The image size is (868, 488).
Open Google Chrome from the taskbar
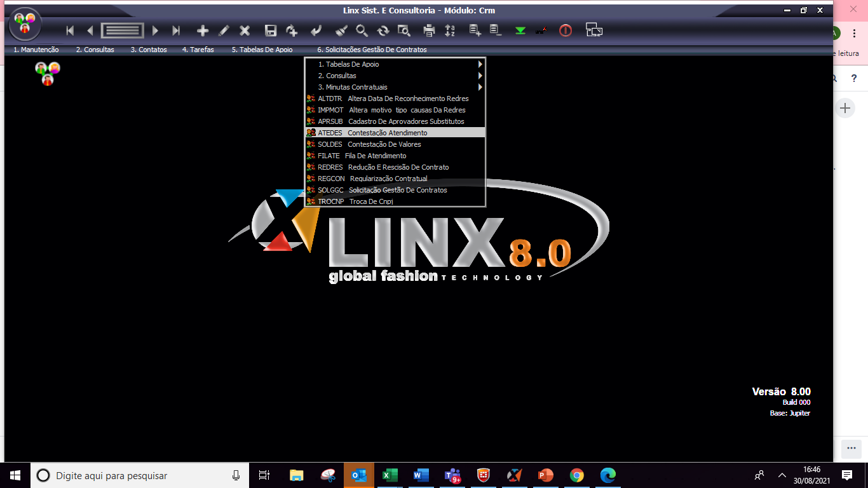(x=577, y=475)
